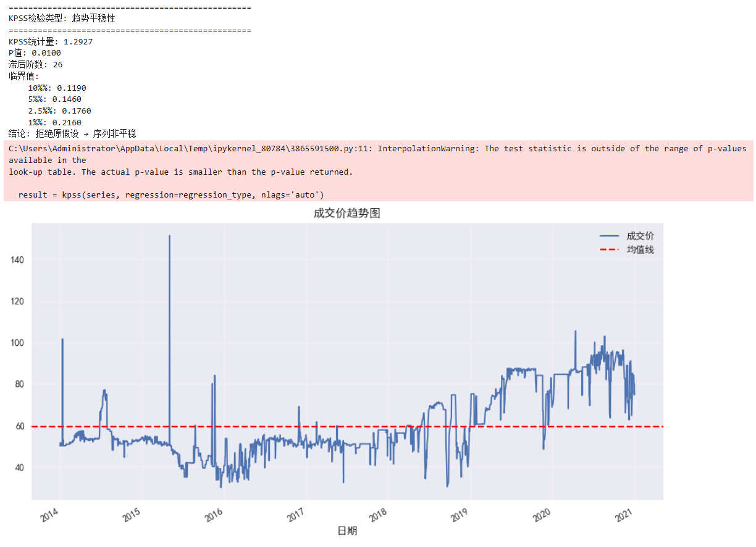This screenshot has width=756, height=547.
Task: Click the 2021 x-axis tick label
Action: (625, 516)
